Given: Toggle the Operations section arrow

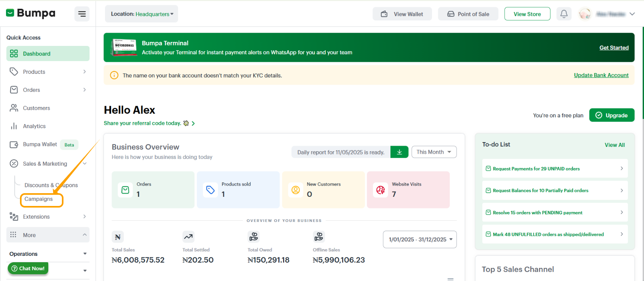Looking at the screenshot, I should [x=85, y=254].
